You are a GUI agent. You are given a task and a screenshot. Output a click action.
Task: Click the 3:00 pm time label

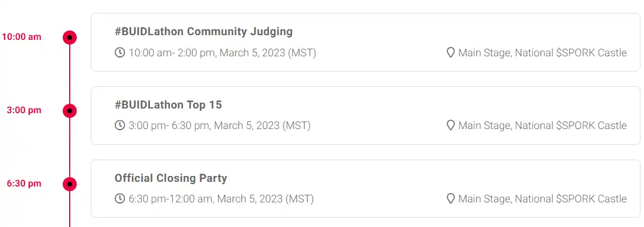(24, 110)
